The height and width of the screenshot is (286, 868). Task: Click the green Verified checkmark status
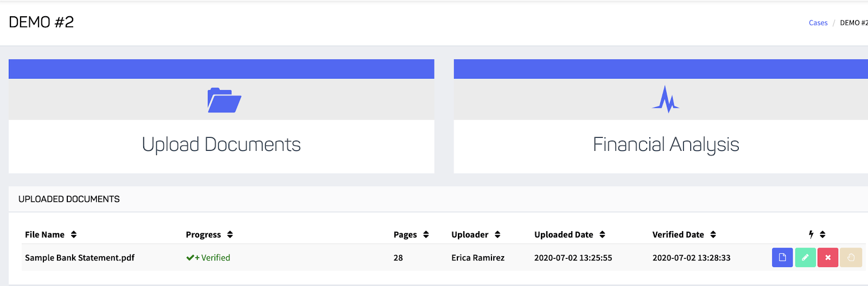point(208,258)
